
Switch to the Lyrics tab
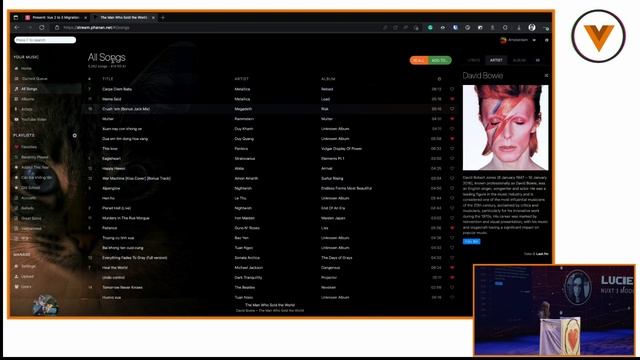point(473,60)
